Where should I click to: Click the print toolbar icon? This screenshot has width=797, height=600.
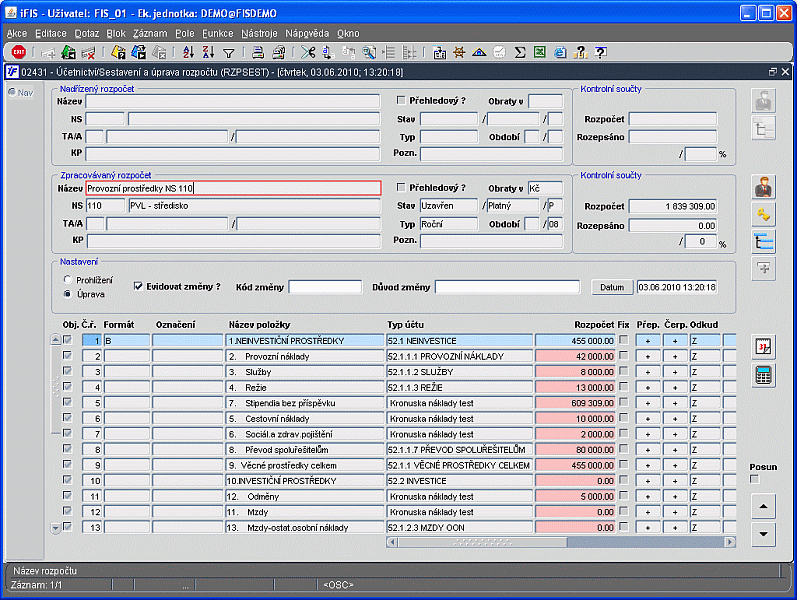pyautogui.click(x=257, y=52)
